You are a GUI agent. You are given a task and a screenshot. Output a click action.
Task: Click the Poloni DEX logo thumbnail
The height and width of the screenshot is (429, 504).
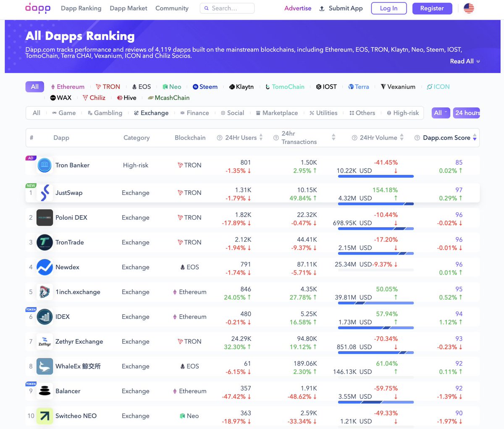(45, 218)
